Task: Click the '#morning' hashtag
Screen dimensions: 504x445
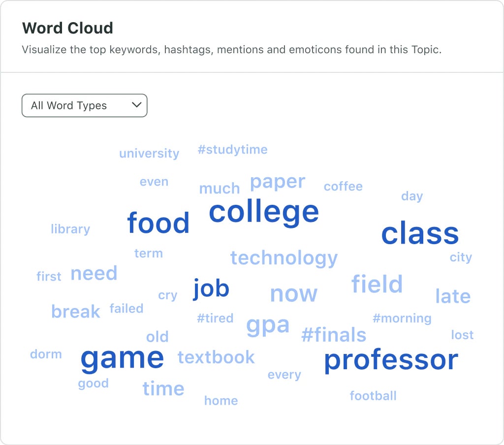Action: 403,318
